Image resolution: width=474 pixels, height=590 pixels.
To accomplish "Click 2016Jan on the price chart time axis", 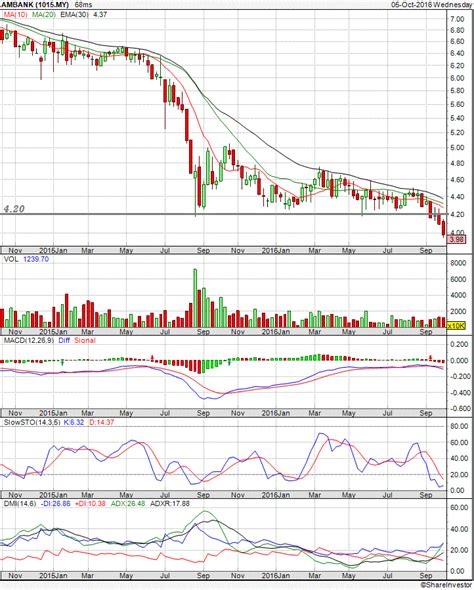I will point(276,250).
